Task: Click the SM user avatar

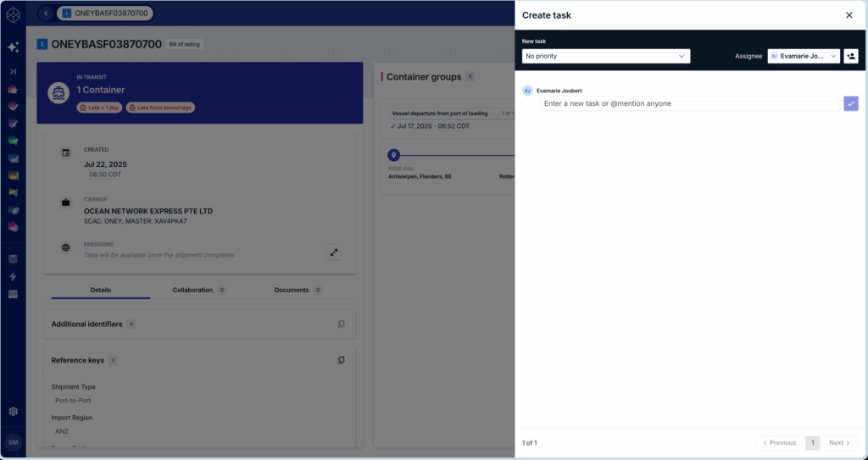Action: [x=14, y=442]
